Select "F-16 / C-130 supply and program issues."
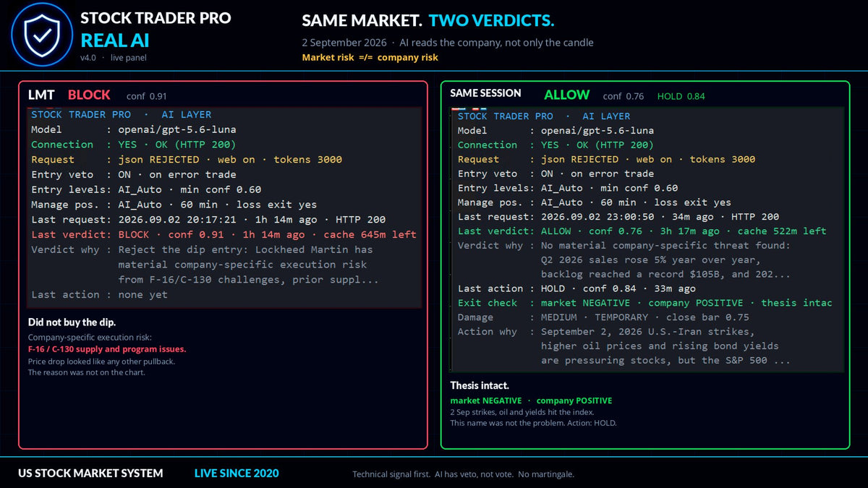This screenshot has height=488, width=868. click(x=107, y=349)
